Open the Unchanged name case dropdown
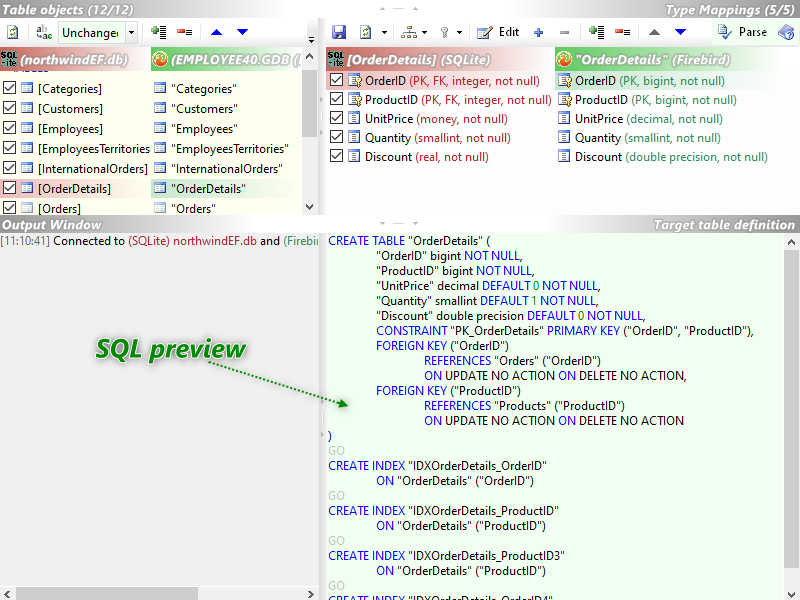Image resolution: width=800 pixels, height=600 pixels. click(131, 33)
